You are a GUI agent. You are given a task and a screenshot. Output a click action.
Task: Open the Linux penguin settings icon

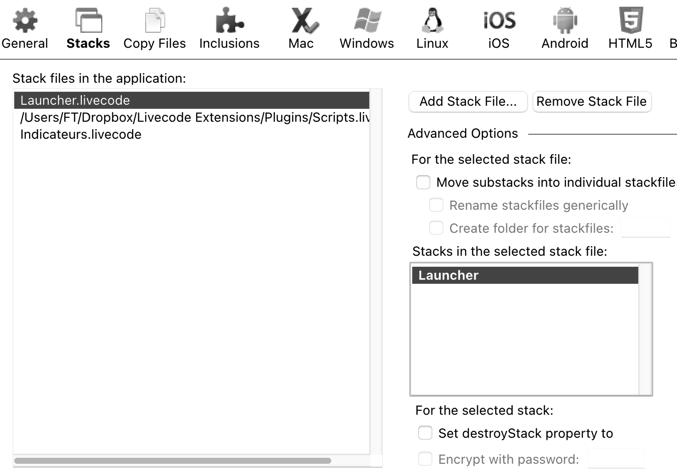click(432, 21)
